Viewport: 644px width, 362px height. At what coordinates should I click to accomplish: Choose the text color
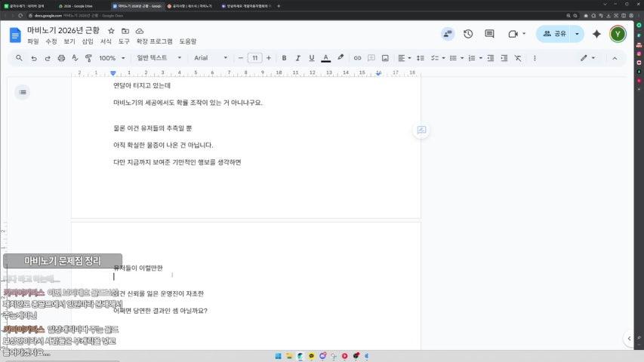coord(325,58)
